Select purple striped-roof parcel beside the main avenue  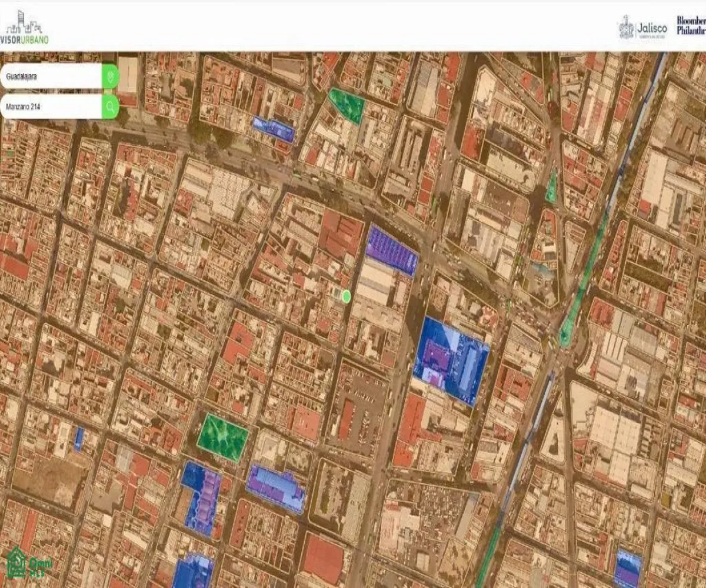click(x=392, y=250)
